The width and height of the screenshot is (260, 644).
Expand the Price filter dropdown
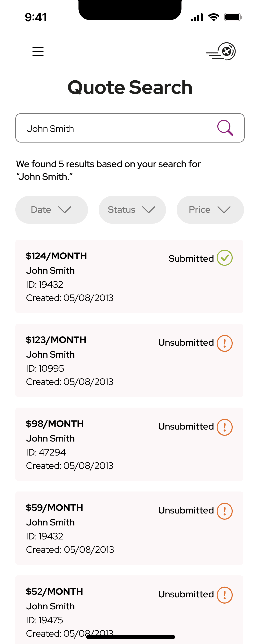point(210,210)
